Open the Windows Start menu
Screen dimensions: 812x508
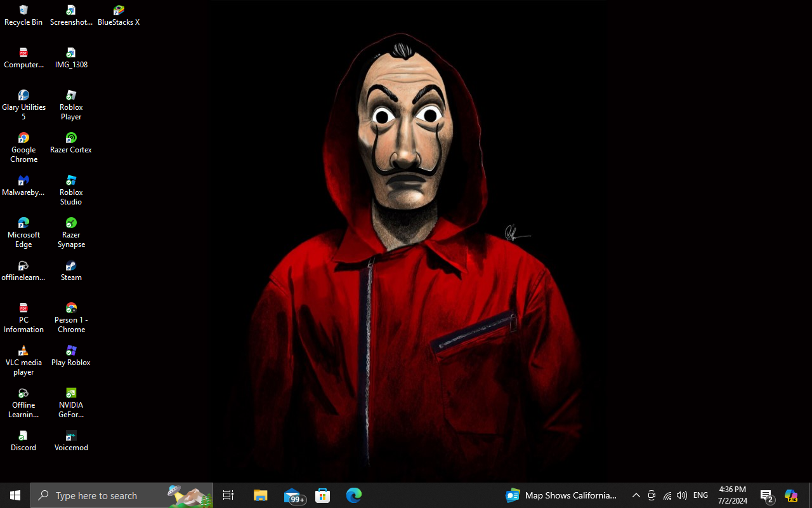pyautogui.click(x=15, y=495)
